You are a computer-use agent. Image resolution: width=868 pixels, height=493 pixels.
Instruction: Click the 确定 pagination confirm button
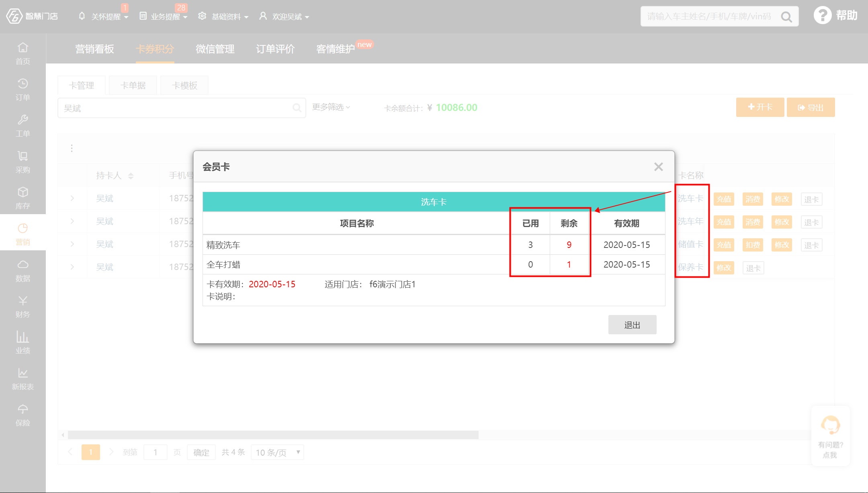201,452
